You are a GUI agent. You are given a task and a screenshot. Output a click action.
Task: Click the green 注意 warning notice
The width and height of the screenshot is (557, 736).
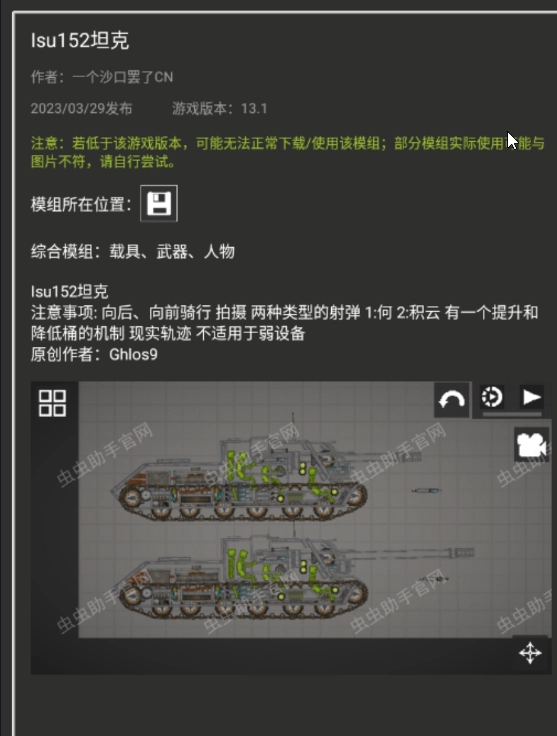[288, 152]
